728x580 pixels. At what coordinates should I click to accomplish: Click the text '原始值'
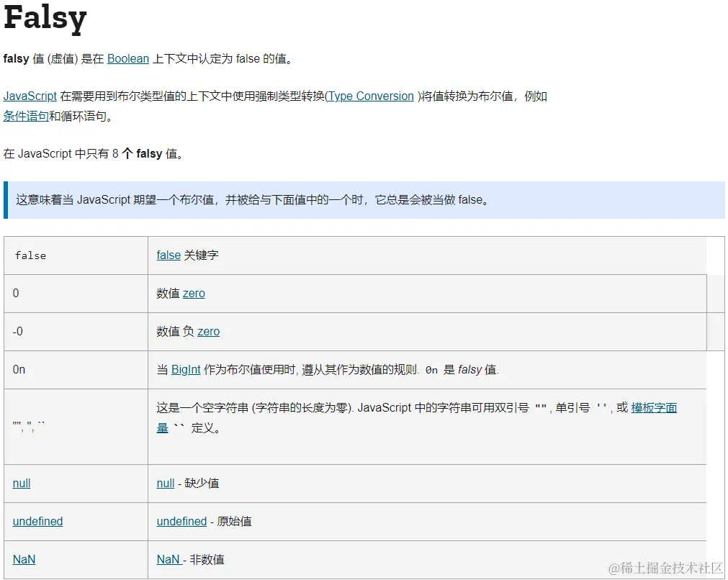tap(235, 521)
